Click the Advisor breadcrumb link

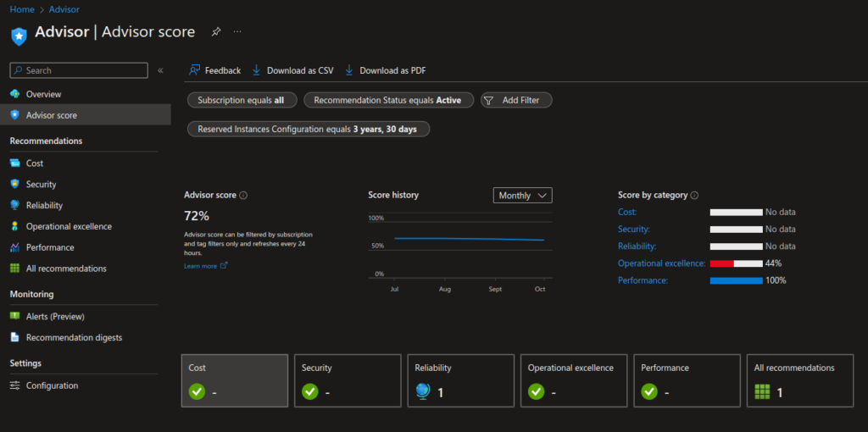tap(64, 9)
